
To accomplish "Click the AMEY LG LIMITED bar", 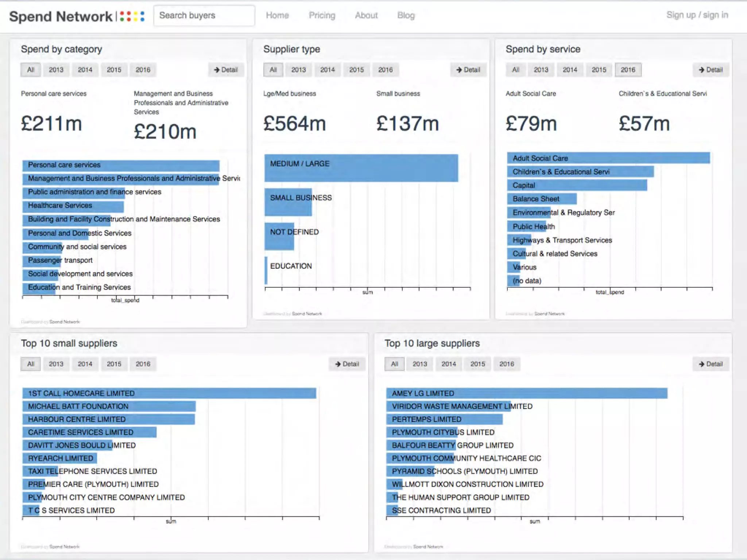I will click(x=526, y=393).
